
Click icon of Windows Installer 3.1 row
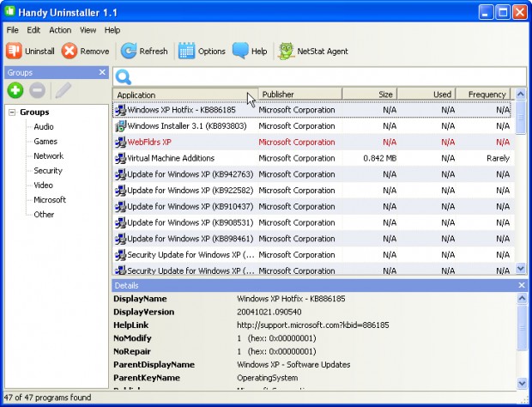[x=120, y=126]
